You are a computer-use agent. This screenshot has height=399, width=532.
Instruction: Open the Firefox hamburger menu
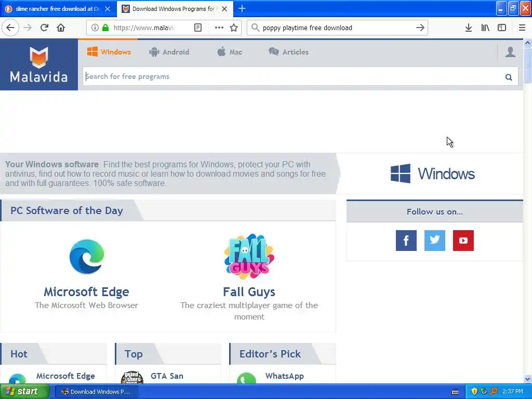coord(522,28)
